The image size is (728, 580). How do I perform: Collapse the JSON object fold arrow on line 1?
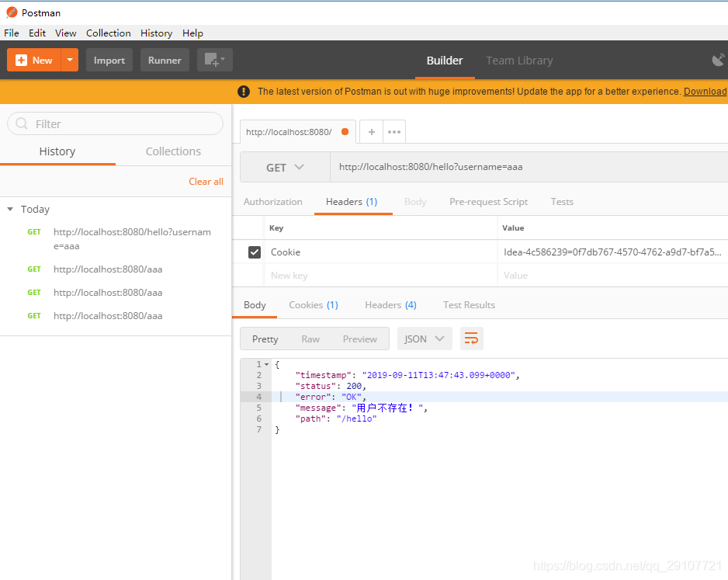click(x=266, y=364)
